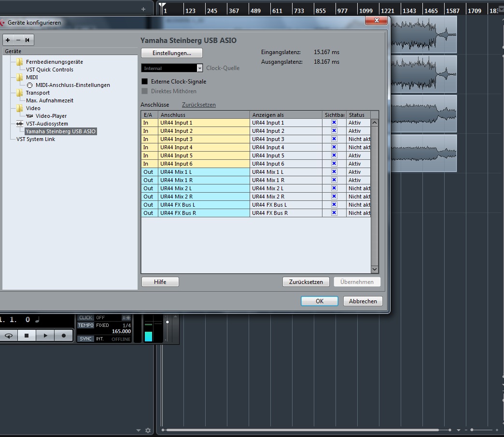Click the Hilfe button

tap(160, 282)
